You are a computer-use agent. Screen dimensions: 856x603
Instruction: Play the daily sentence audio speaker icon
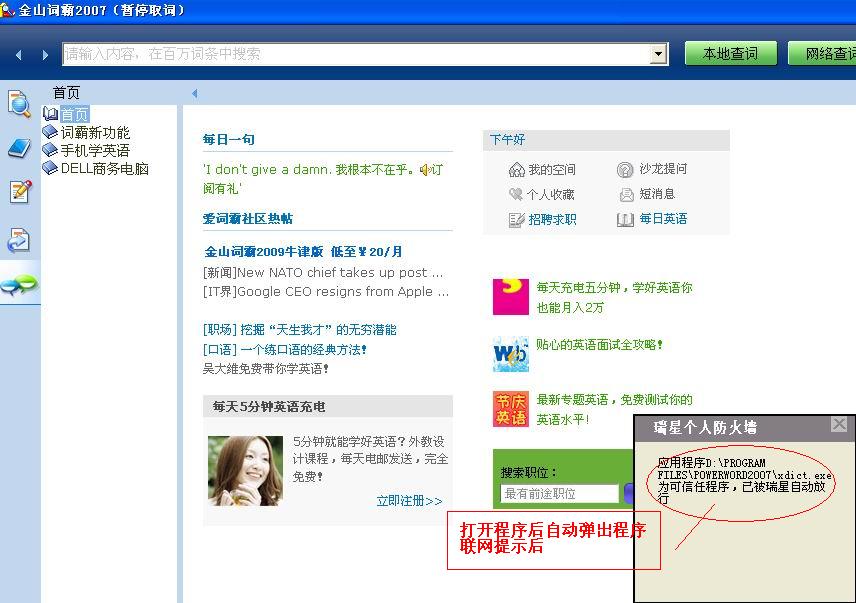[425, 170]
